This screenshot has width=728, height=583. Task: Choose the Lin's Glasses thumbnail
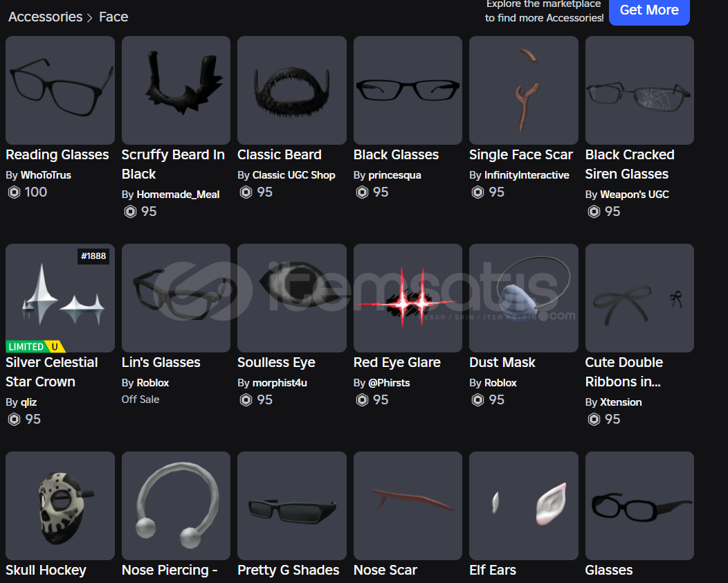(176, 298)
